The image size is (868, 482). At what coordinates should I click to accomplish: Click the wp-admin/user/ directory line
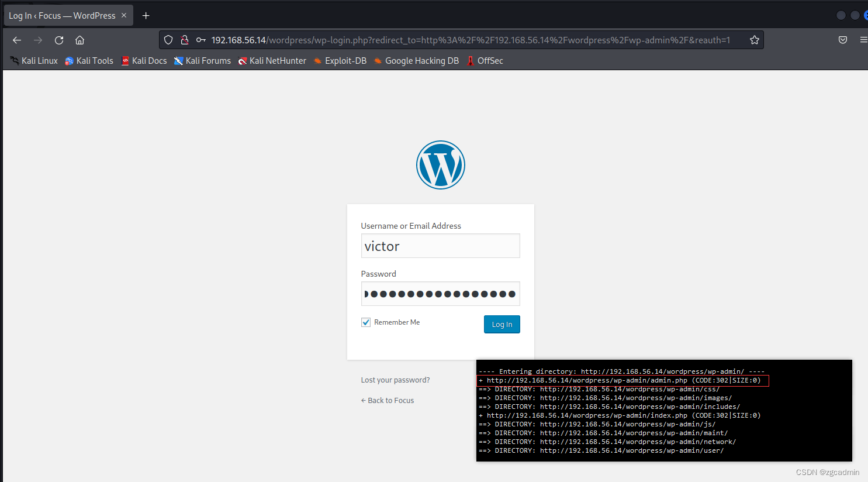pos(601,450)
